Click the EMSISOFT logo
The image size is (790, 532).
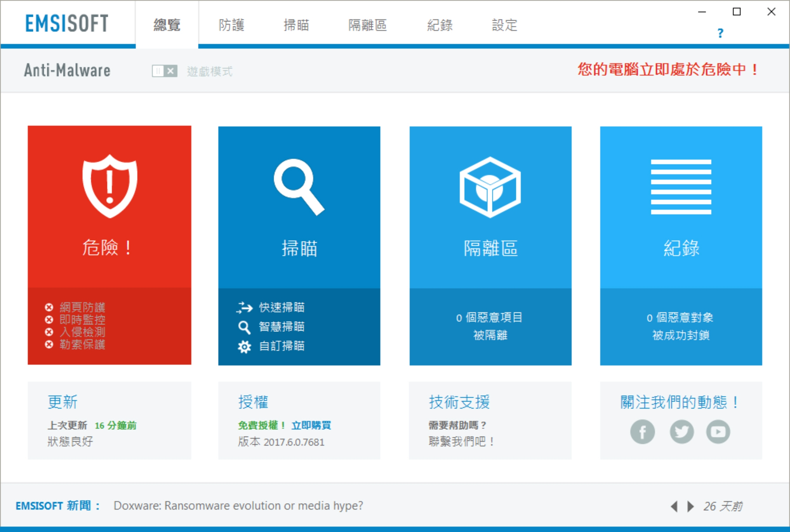click(x=67, y=23)
